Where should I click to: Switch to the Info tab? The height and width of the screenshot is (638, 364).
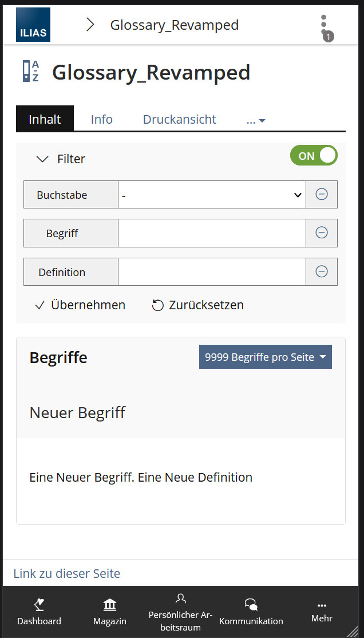click(x=102, y=120)
